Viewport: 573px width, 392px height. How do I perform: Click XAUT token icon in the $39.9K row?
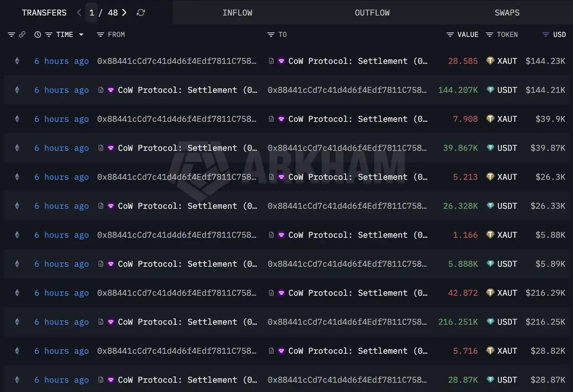(490, 119)
